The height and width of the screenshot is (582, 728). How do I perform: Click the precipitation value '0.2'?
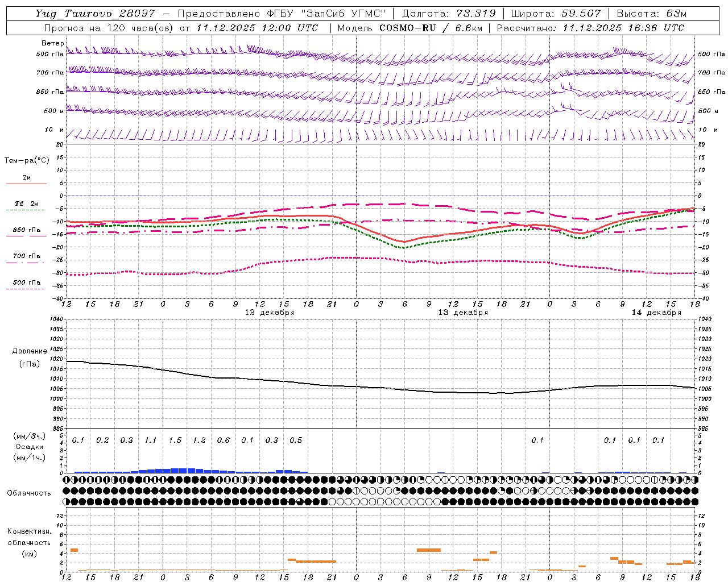(102, 440)
